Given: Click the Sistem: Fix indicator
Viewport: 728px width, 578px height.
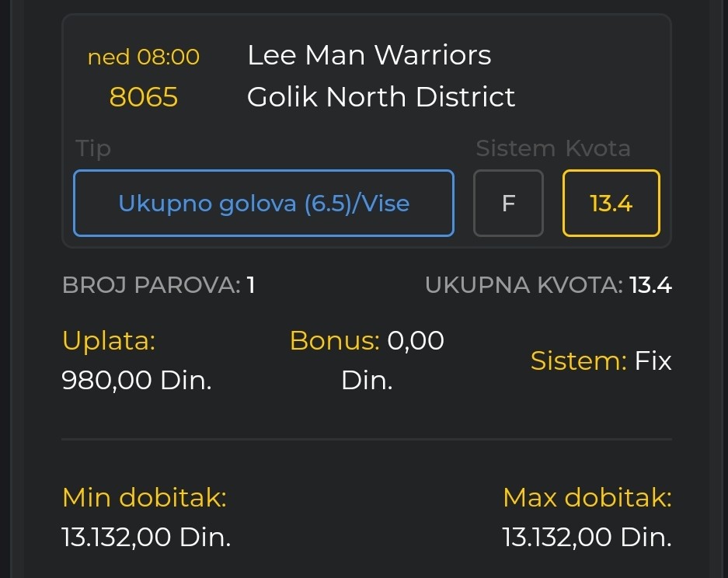Looking at the screenshot, I should [x=601, y=360].
